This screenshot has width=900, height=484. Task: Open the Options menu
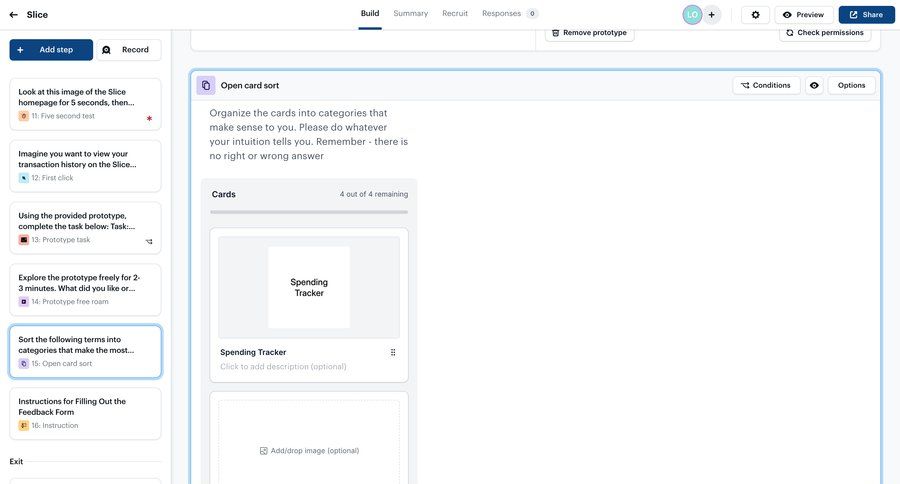pos(851,86)
